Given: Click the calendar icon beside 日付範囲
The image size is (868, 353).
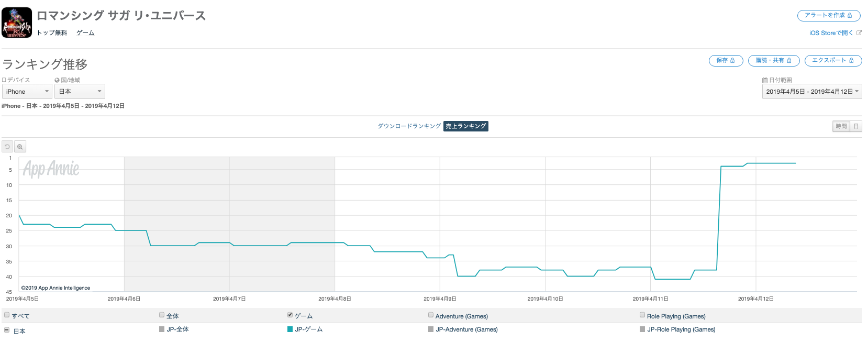Looking at the screenshot, I should pos(765,80).
